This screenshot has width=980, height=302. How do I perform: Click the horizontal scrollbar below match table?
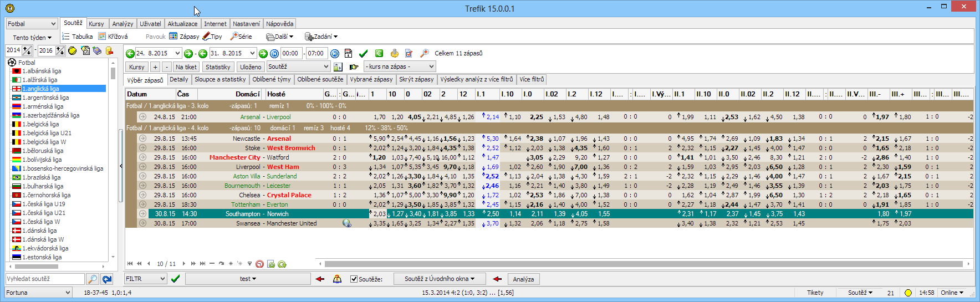coord(643,264)
